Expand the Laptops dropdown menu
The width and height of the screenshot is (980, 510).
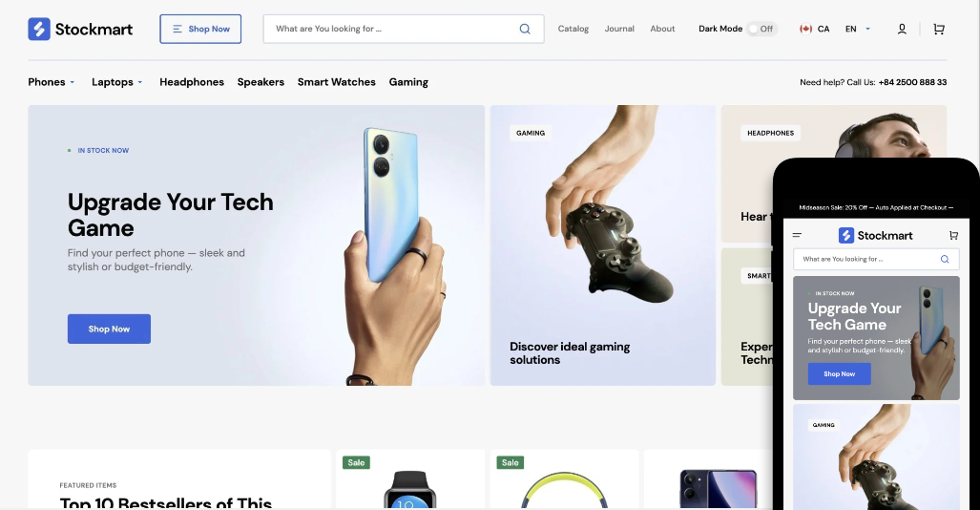point(116,82)
